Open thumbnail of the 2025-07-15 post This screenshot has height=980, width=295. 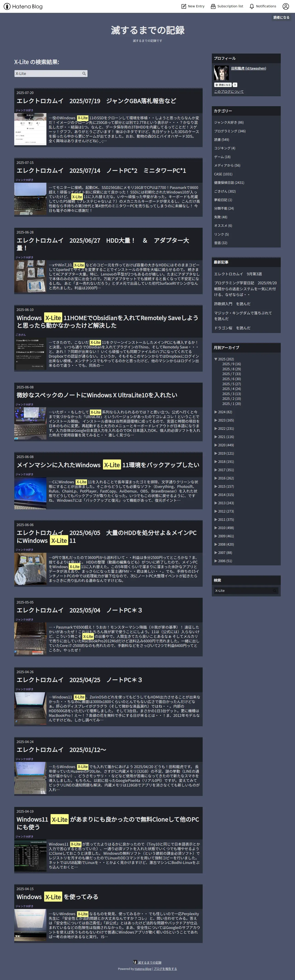30,199
